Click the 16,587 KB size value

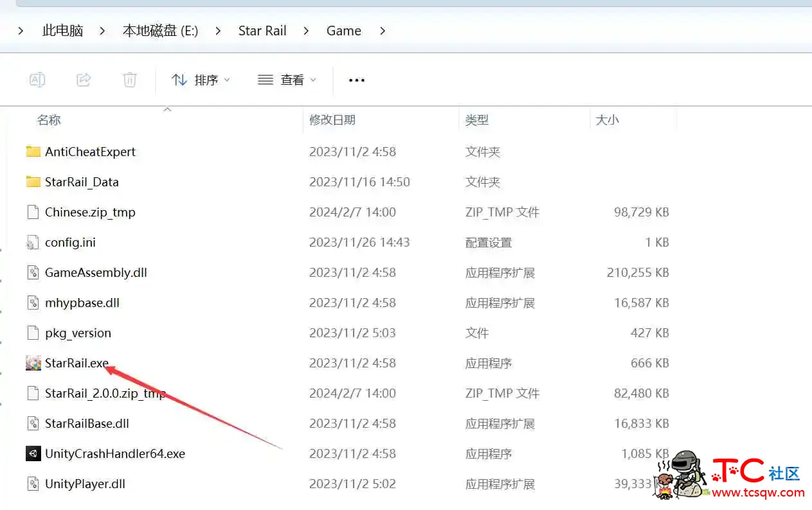point(642,303)
